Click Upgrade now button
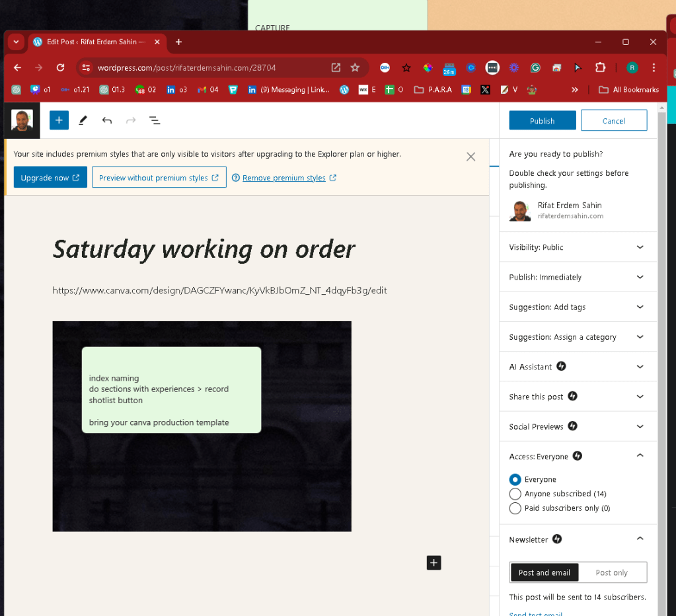 [50, 177]
